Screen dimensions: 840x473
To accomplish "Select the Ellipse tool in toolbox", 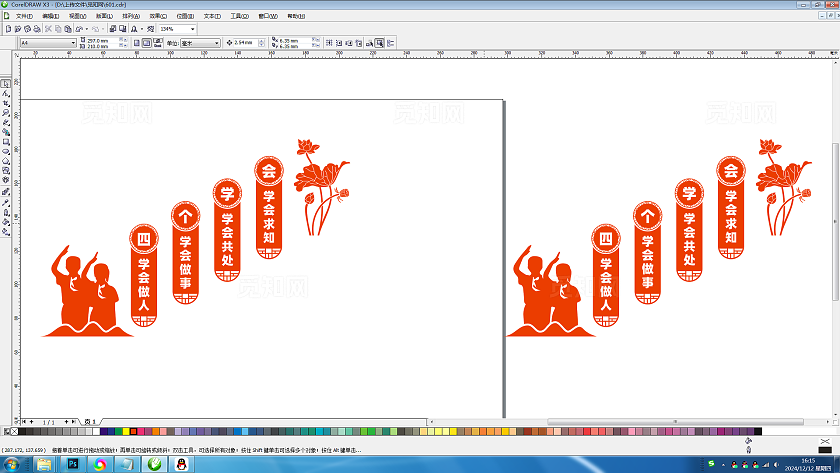I will coord(6,151).
